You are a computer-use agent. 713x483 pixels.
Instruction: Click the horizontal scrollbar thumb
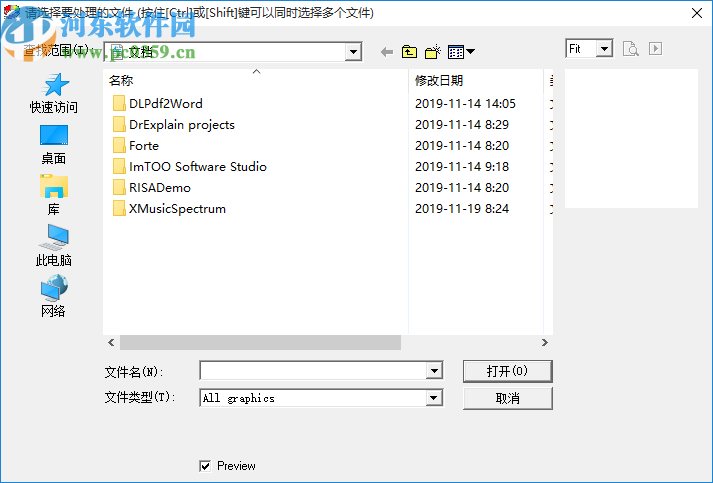(x=261, y=342)
